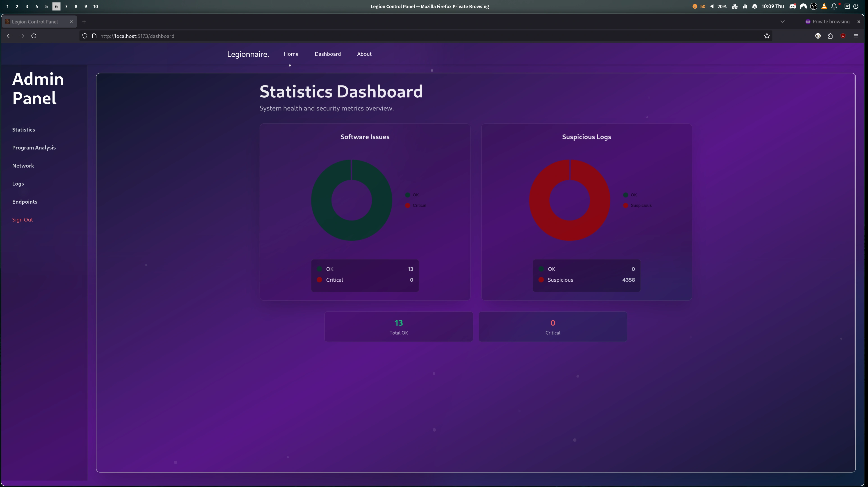868x487 pixels.
Task: Click the Discord tray icon
Action: 793,6
